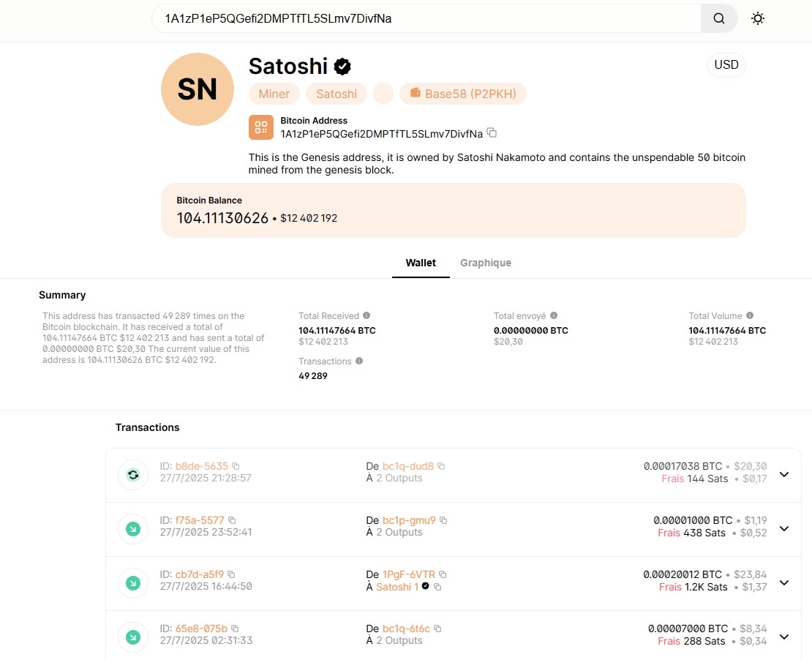
Task: Click the balance value 104.11130626
Action: pyautogui.click(x=222, y=218)
